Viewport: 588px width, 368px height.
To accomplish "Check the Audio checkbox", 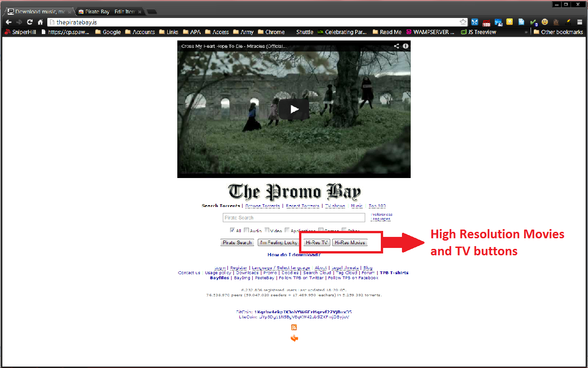I will click(x=247, y=230).
